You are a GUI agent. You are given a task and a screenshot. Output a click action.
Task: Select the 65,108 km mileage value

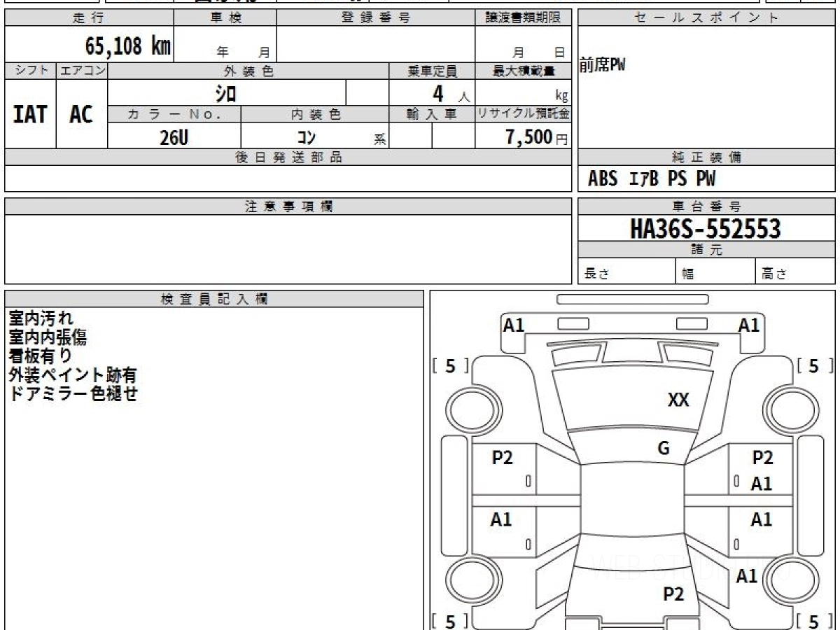[128, 46]
